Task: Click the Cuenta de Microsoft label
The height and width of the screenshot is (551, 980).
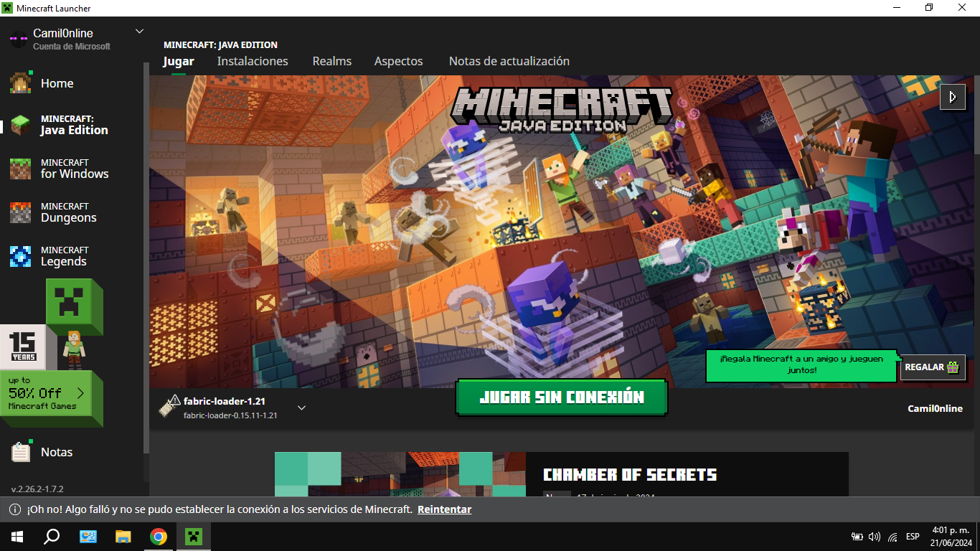Action: (72, 47)
